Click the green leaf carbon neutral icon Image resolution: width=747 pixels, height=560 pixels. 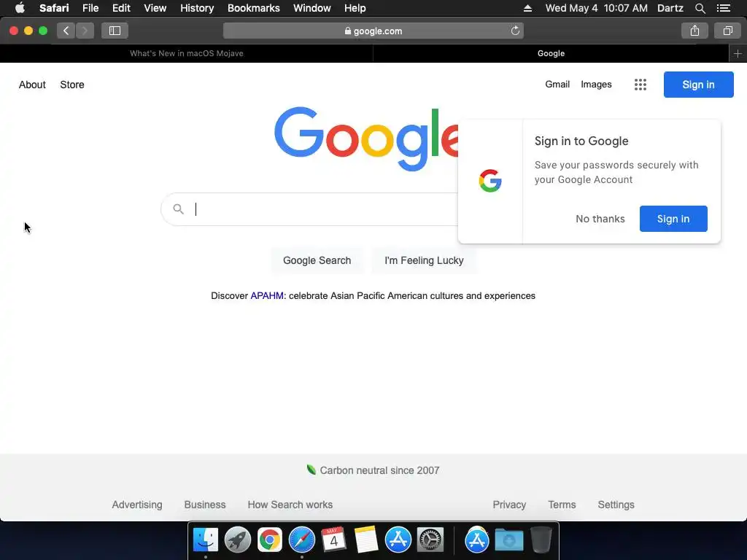311,470
